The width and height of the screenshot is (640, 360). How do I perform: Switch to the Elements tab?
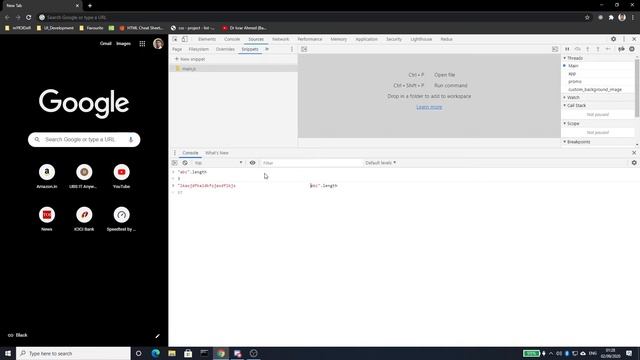[207, 39]
